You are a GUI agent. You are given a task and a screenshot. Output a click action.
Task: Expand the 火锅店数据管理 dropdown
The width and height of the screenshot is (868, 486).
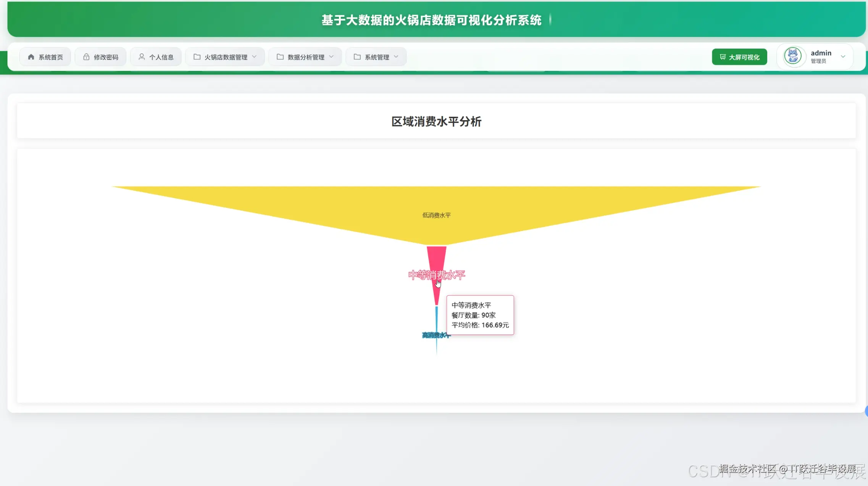[255, 56]
